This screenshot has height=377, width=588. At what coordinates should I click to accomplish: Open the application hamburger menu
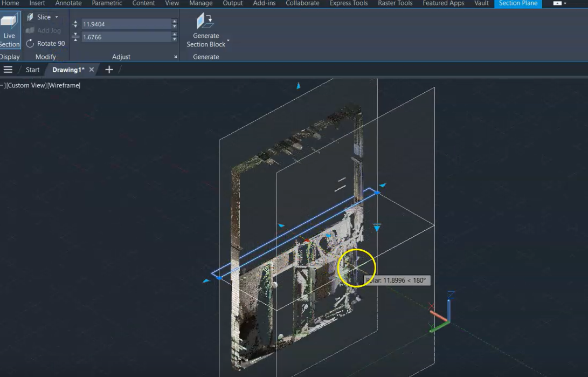(8, 69)
